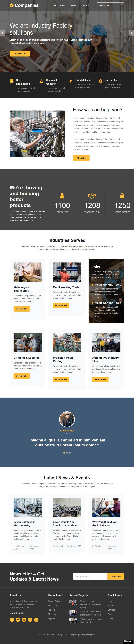The width and height of the screenshot is (134, 644).
Task: Open the Instagram social link icon
Action: (x=24, y=619)
